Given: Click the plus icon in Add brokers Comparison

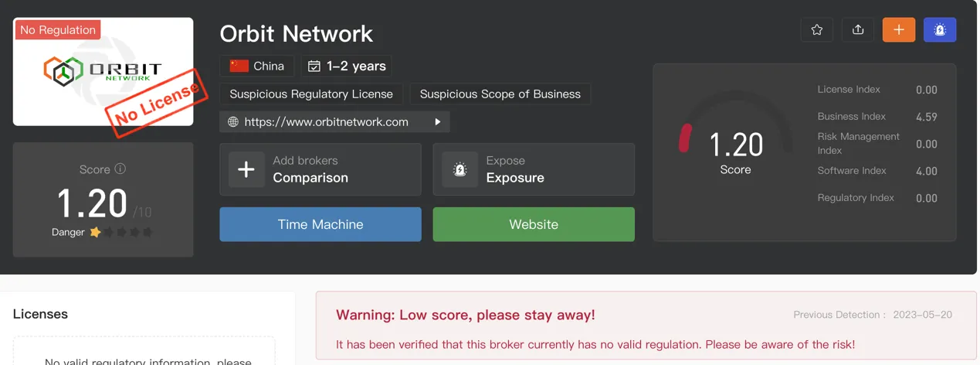Looking at the screenshot, I should (x=246, y=169).
